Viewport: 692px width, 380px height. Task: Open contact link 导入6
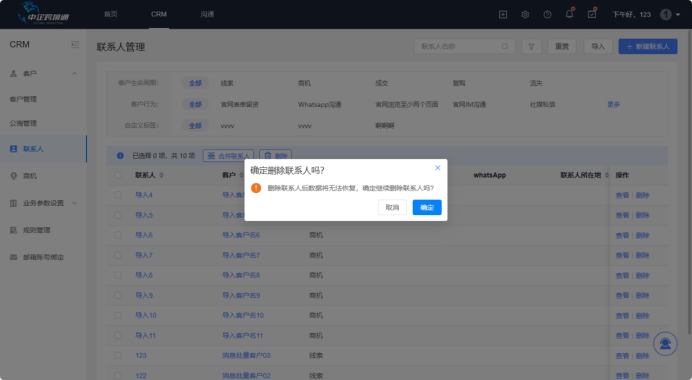coord(144,235)
